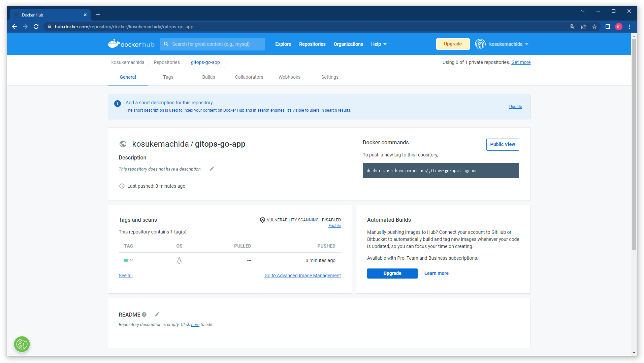Click the pencil icon to edit description
The image size is (644, 363).
coord(212,169)
